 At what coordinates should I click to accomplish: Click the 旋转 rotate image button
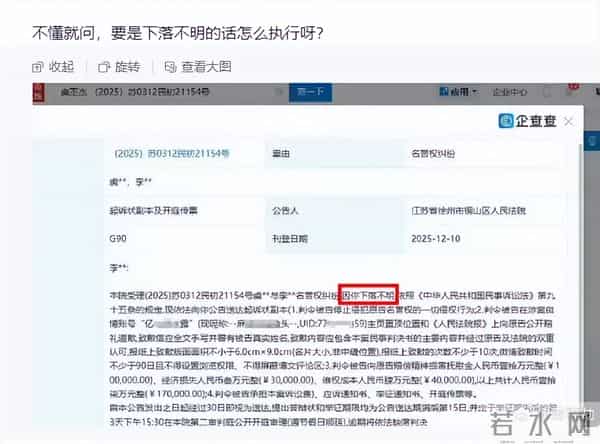point(119,67)
